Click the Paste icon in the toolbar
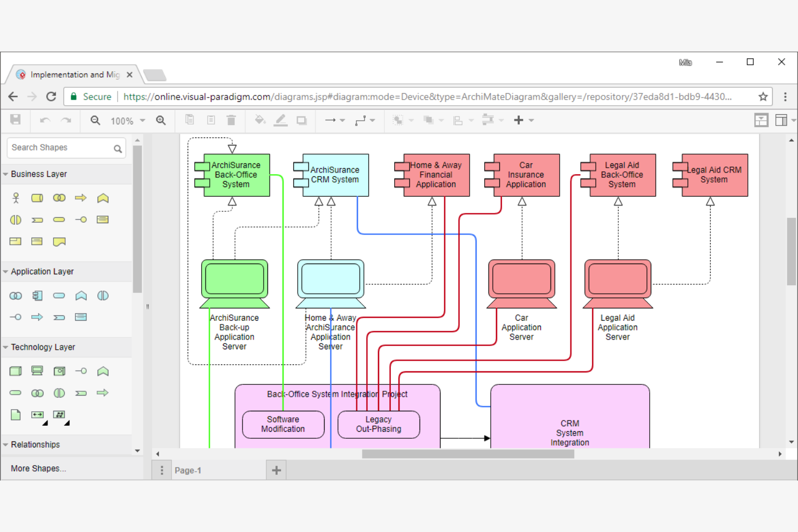The image size is (798, 532). (211, 120)
